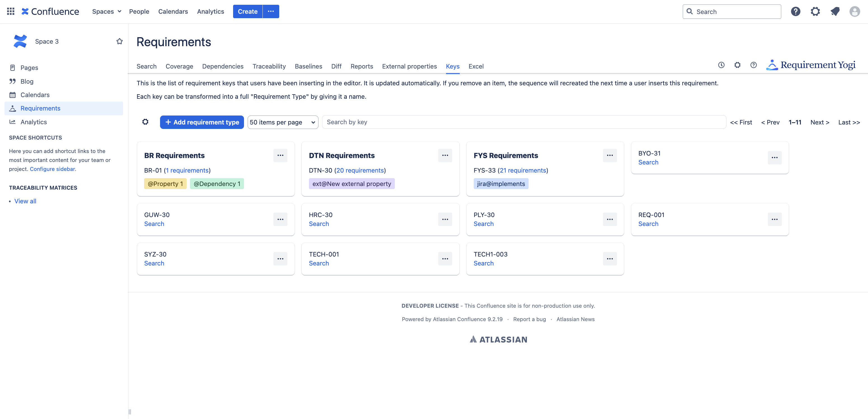The height and width of the screenshot is (419, 868).
Task: Open the Create button's more options menu
Action: coord(271,11)
